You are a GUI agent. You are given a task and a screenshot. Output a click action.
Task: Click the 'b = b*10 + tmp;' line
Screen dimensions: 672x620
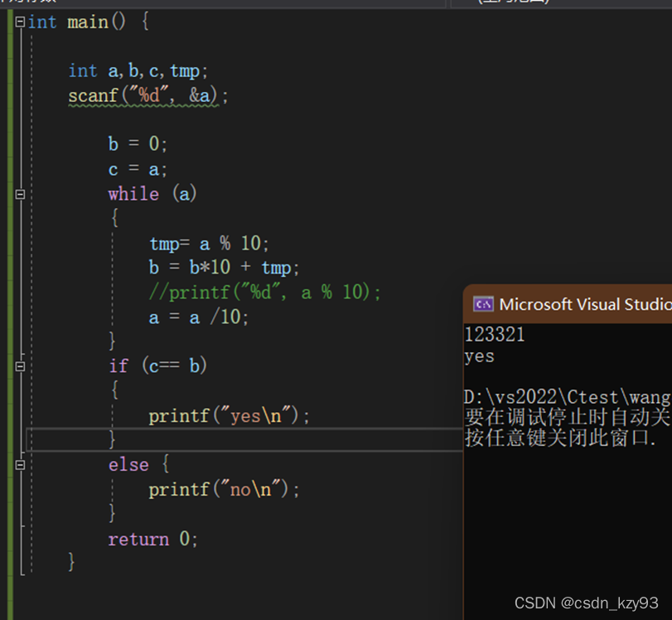point(224,268)
